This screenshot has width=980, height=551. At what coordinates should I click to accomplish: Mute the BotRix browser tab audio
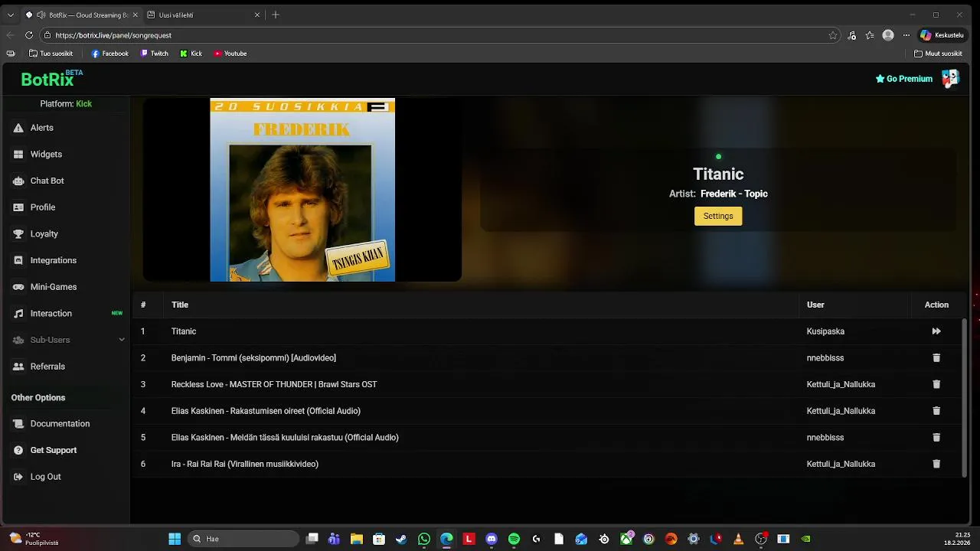click(x=41, y=15)
